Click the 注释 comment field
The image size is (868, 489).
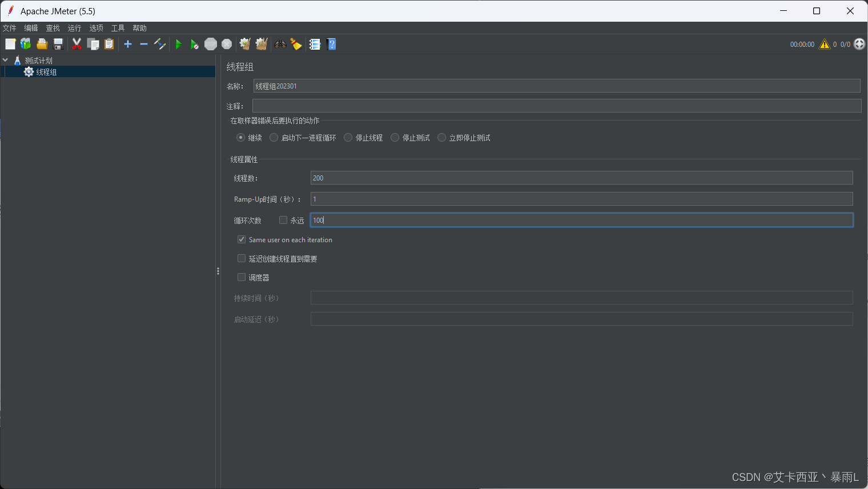(x=557, y=106)
